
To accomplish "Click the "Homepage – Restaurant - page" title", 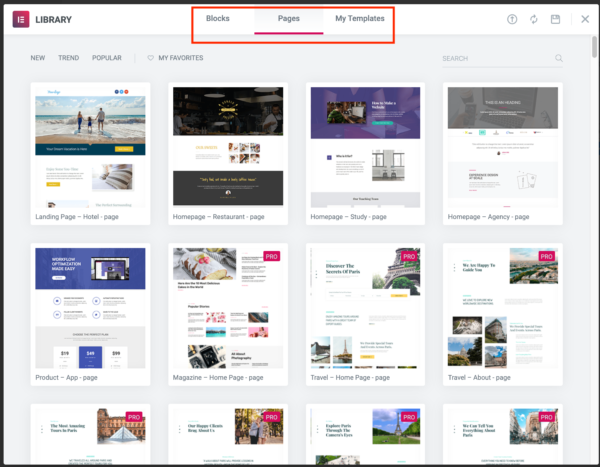I will pos(218,217).
